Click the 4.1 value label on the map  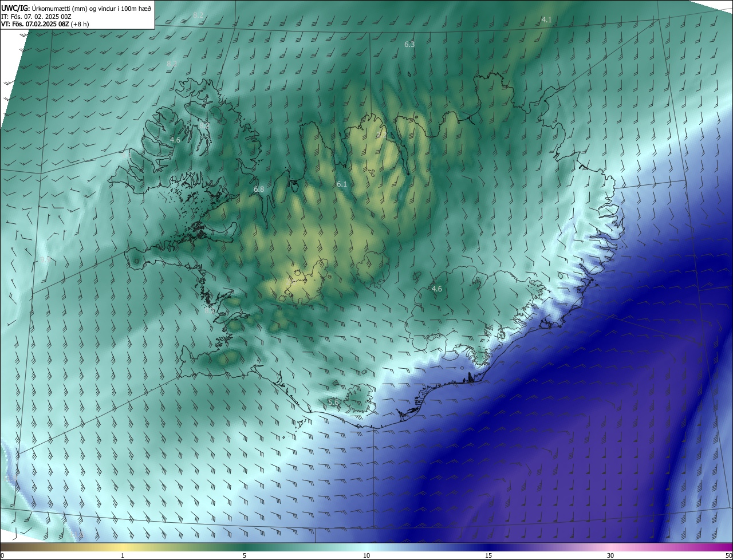(x=546, y=20)
